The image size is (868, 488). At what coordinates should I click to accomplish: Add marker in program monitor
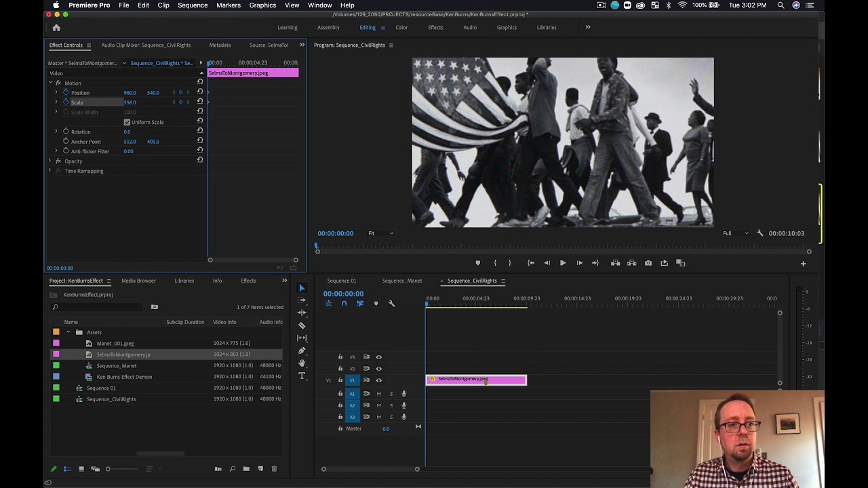[x=478, y=263]
